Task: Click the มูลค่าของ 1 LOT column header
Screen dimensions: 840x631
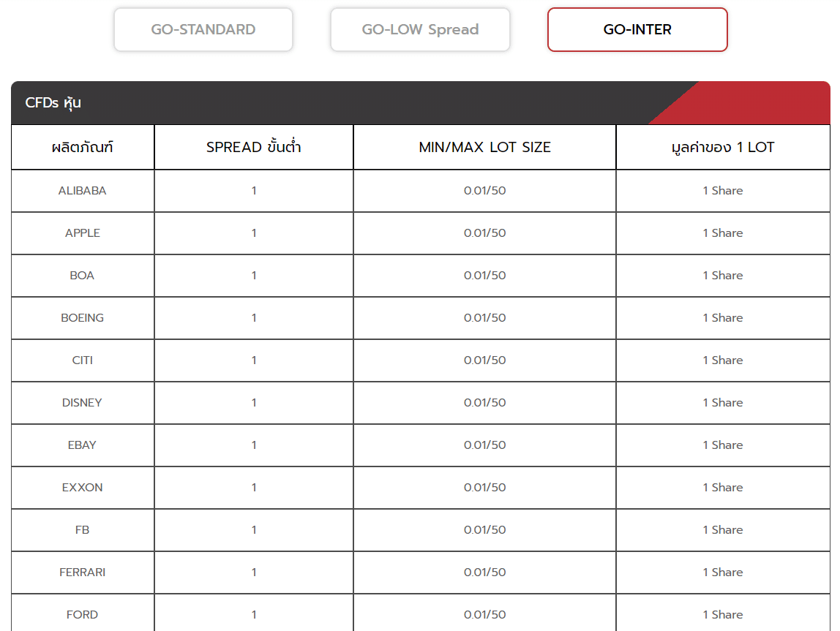Action: pos(723,147)
